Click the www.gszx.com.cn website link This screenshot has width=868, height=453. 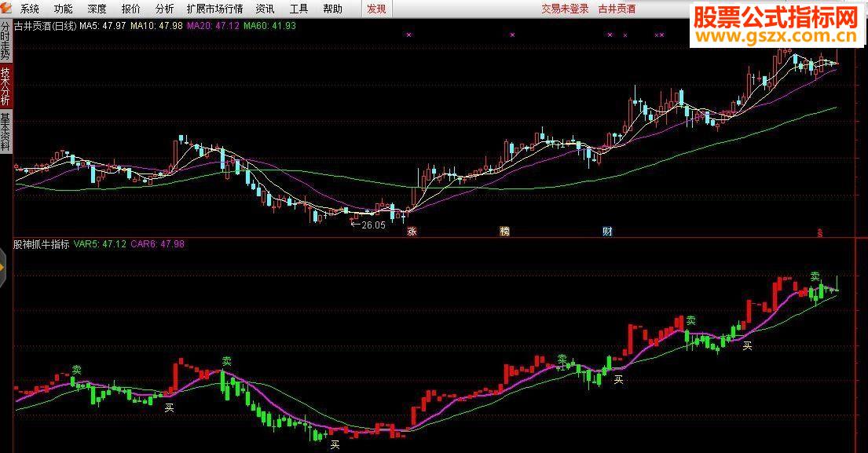tap(776, 37)
